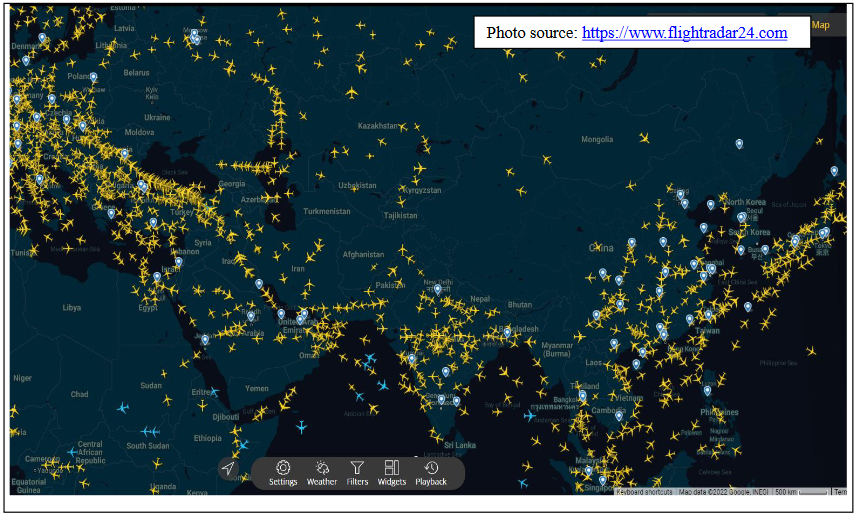
Task: Click the Kazakhstan country label
Action: click(x=378, y=126)
